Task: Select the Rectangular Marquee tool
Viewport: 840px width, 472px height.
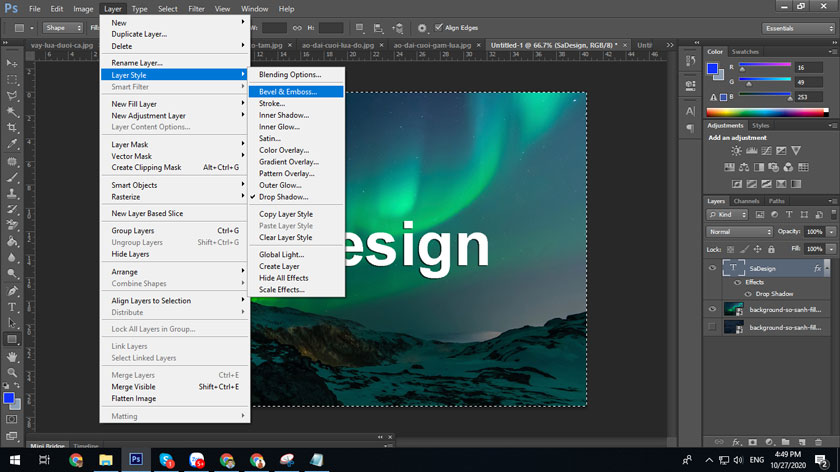Action: pyautogui.click(x=12, y=80)
